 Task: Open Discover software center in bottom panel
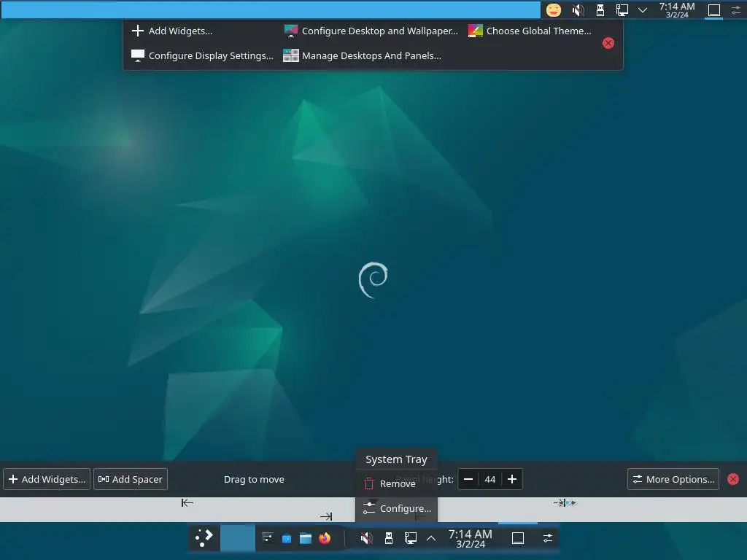(286, 538)
